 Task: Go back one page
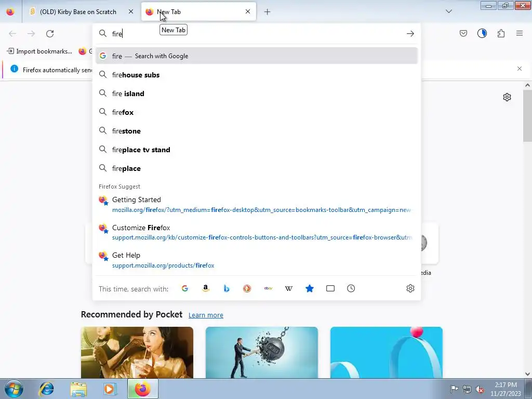click(x=12, y=34)
